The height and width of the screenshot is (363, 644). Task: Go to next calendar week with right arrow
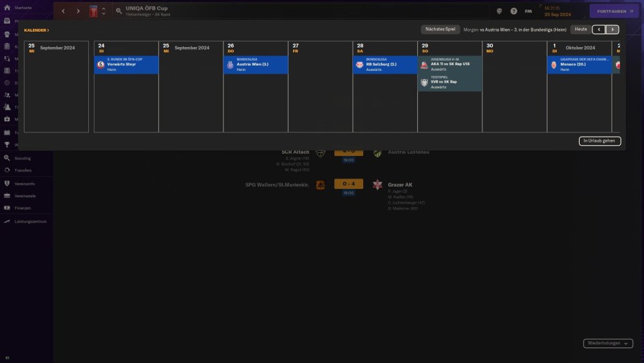(x=612, y=30)
